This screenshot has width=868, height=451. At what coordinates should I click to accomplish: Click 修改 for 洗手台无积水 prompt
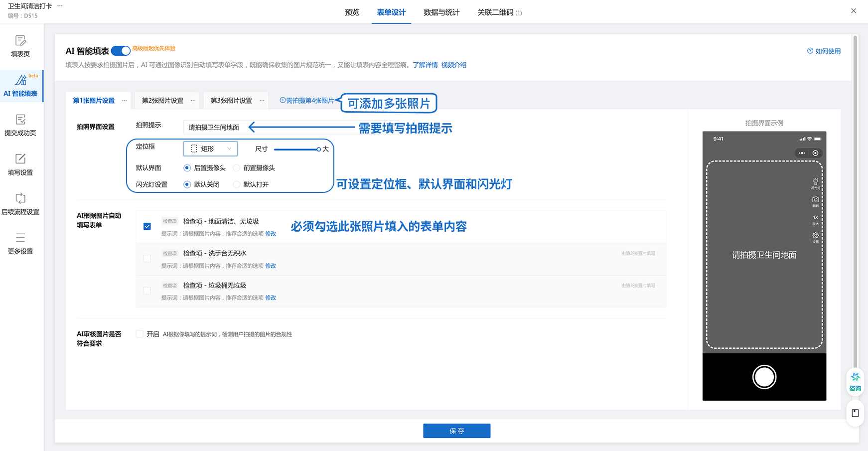point(271,266)
